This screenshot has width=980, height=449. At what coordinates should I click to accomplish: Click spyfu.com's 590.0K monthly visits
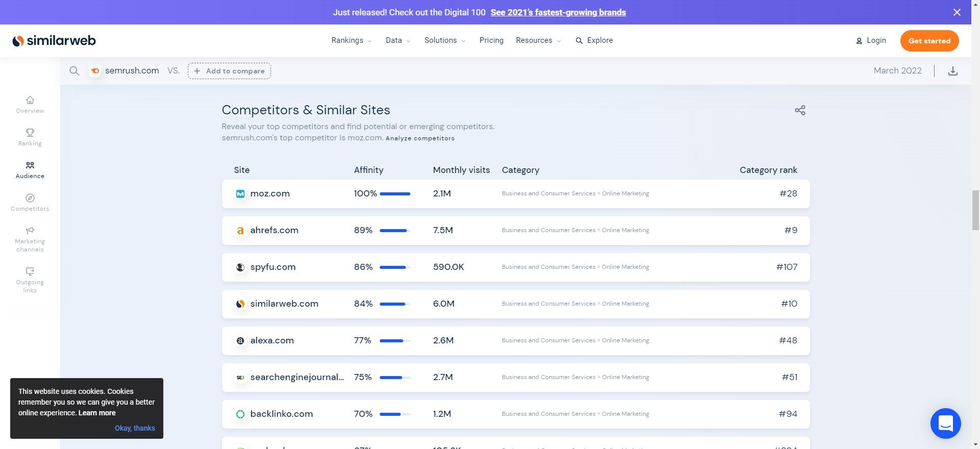pos(449,267)
